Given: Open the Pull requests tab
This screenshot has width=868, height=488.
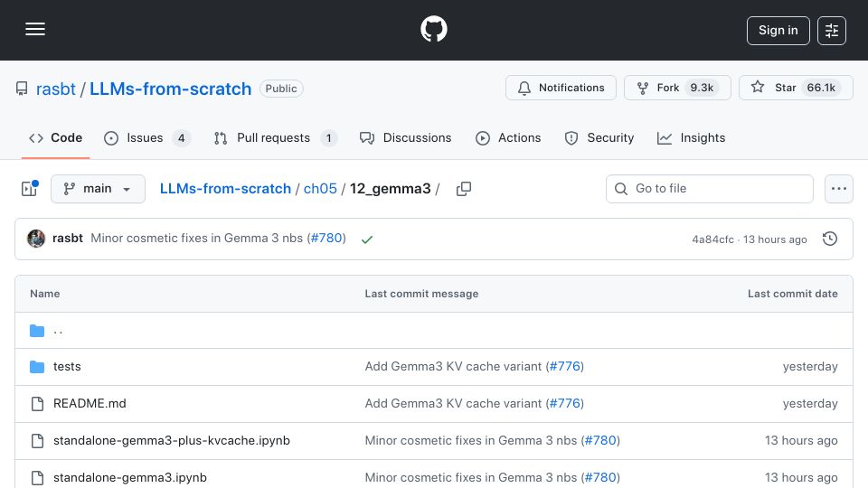Looking at the screenshot, I should pyautogui.click(x=276, y=137).
